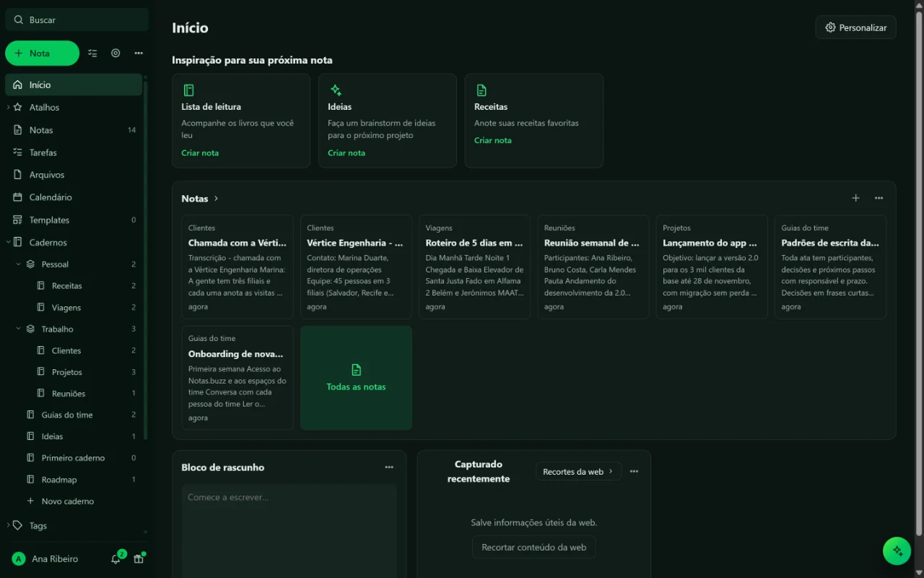The width and height of the screenshot is (924, 578).
Task: Open the Recortes da web dropdown
Action: (578, 472)
